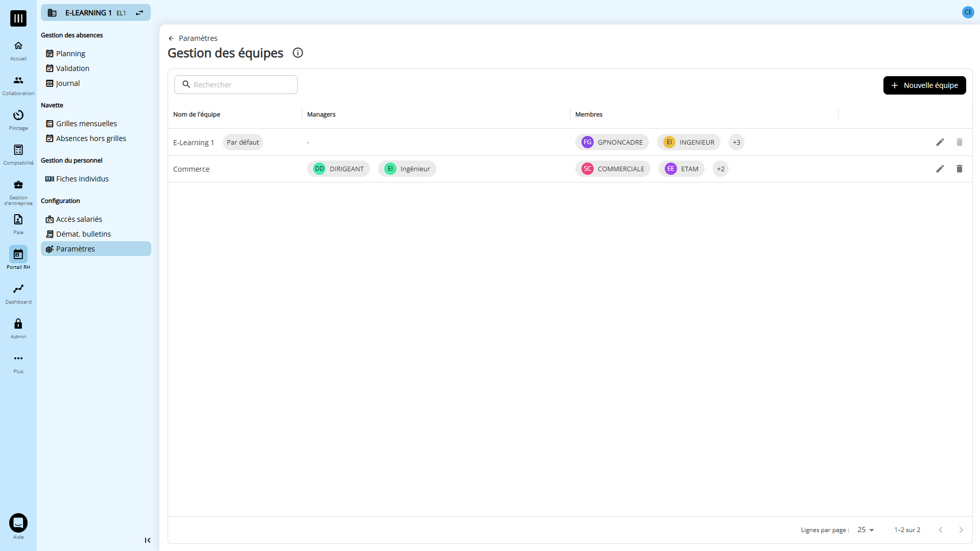Click the Rechercher search field
The height and width of the screenshot is (551, 980).
pos(236,85)
